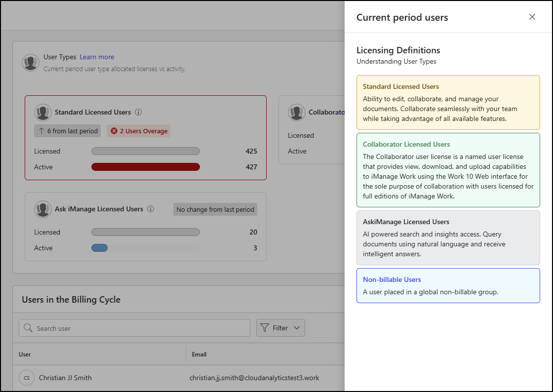
Task: Click the User Types avatar icon
Action: [31, 62]
